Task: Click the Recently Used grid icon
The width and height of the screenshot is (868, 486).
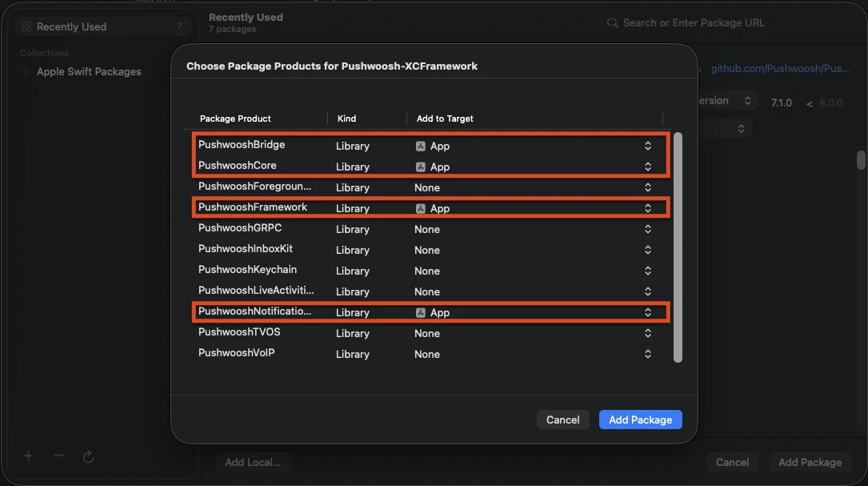Action: (26, 26)
